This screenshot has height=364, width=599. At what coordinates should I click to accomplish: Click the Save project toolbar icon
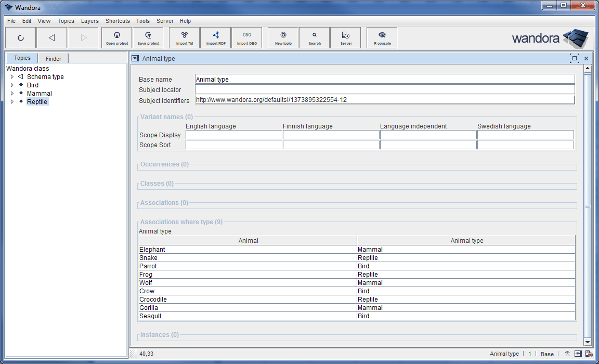148,37
